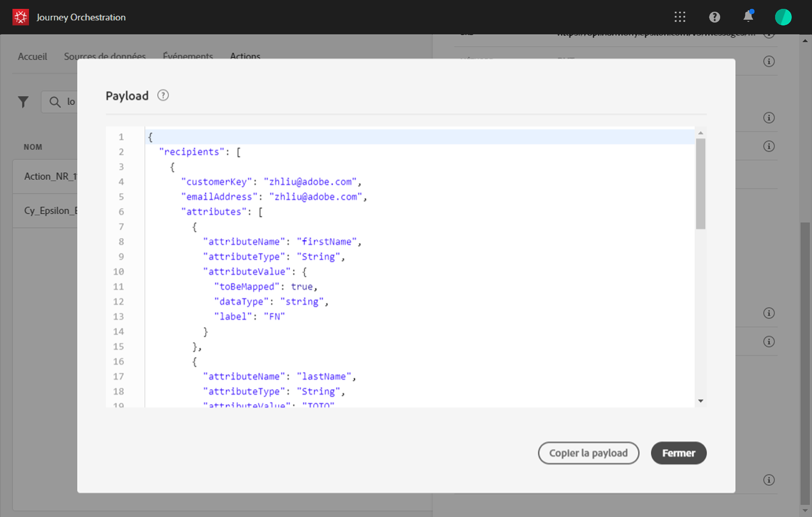
Task: Click the payload editor scroll-down arrow
Action: [x=700, y=401]
